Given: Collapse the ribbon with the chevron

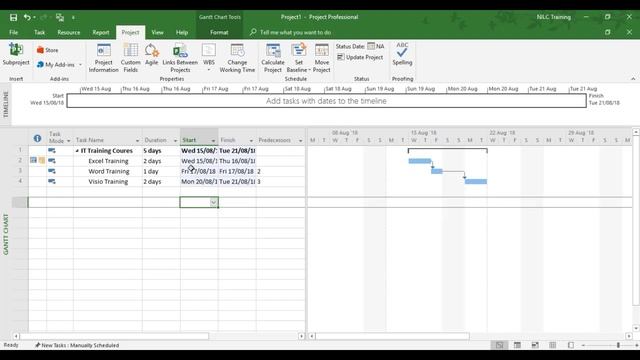Looking at the screenshot, I should tap(633, 79).
